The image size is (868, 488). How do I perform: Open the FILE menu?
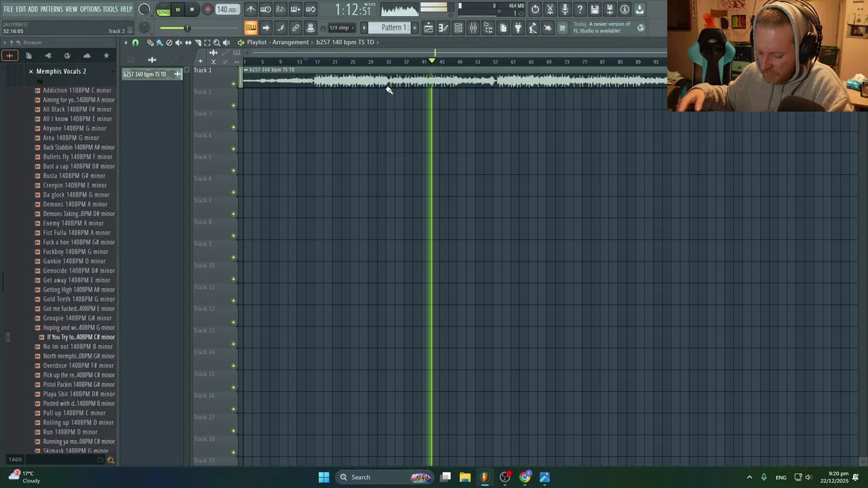coord(8,9)
